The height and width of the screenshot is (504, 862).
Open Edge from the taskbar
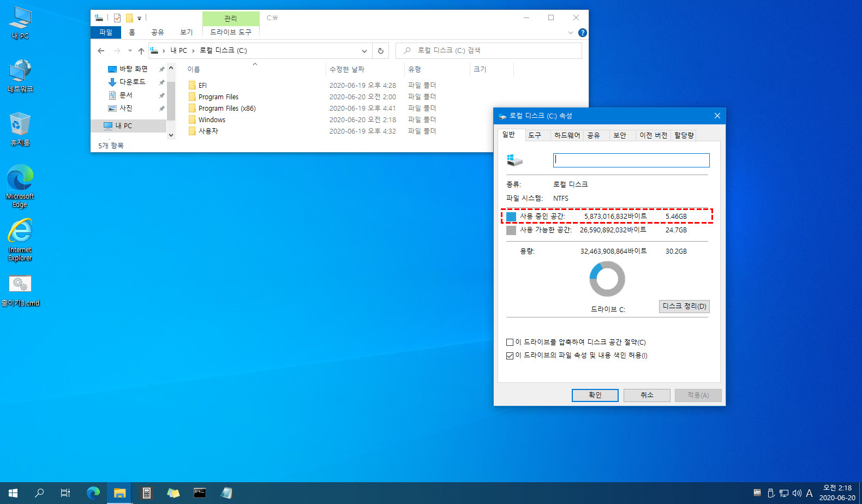tap(93, 493)
